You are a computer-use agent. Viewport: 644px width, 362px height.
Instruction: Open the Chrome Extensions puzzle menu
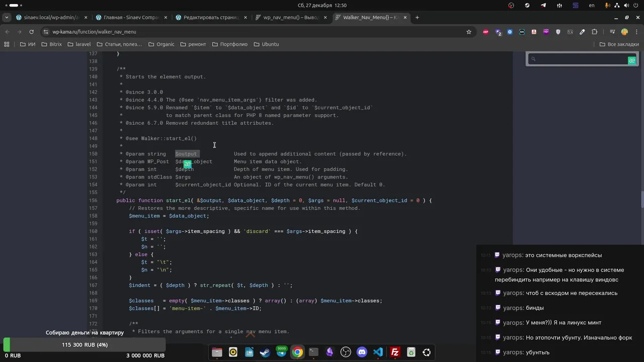pyautogui.click(x=594, y=32)
